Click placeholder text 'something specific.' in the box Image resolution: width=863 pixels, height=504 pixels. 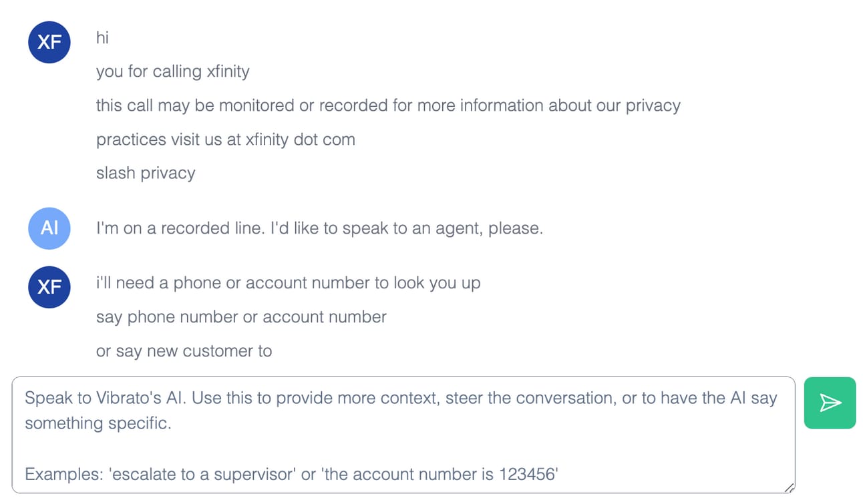click(98, 423)
